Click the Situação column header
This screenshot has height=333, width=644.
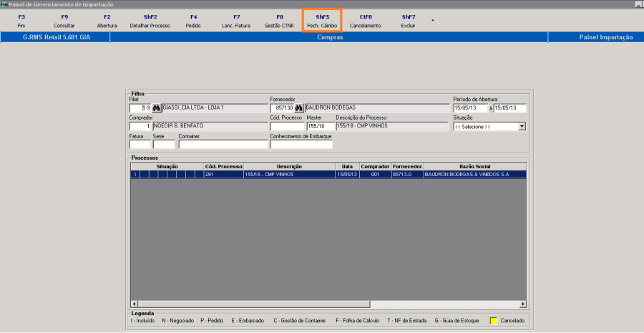pyautogui.click(x=167, y=166)
